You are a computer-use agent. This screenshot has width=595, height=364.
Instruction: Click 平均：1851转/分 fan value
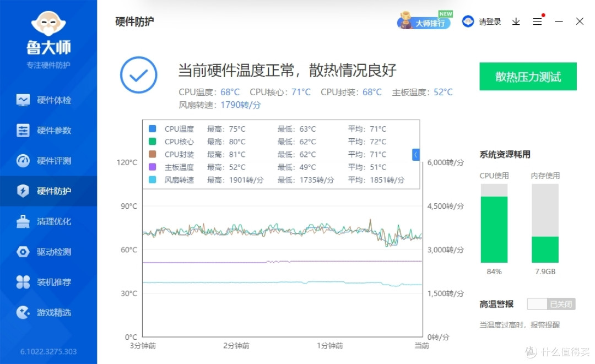376,180
